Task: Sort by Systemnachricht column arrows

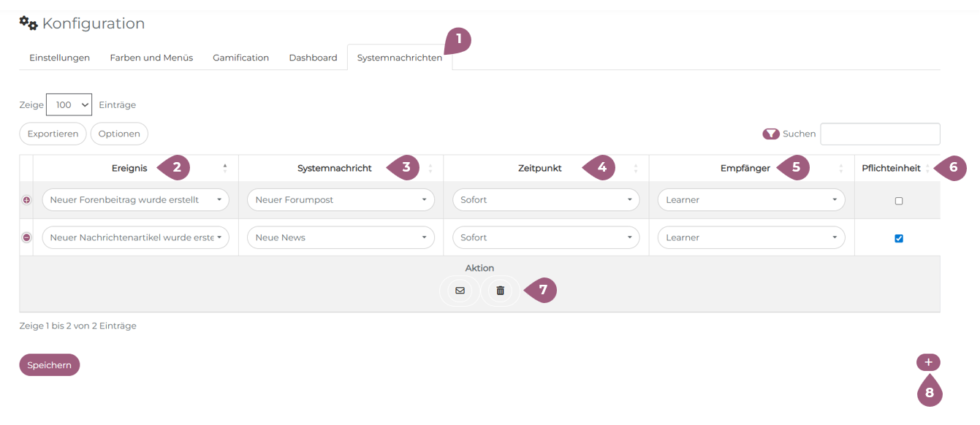Action: pos(430,168)
